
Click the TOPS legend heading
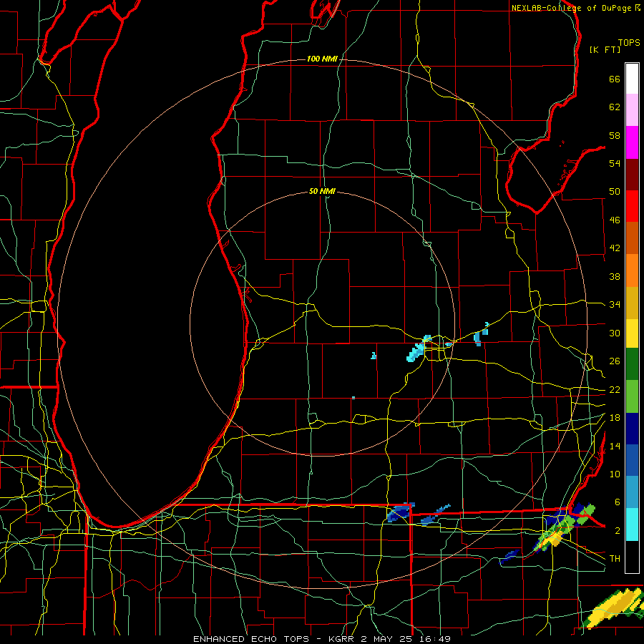click(629, 43)
